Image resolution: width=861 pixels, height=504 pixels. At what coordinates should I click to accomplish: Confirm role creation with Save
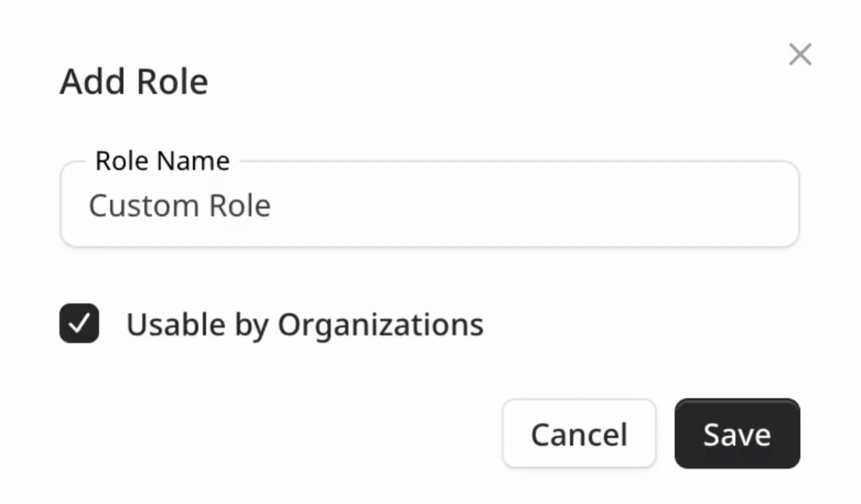tap(736, 434)
